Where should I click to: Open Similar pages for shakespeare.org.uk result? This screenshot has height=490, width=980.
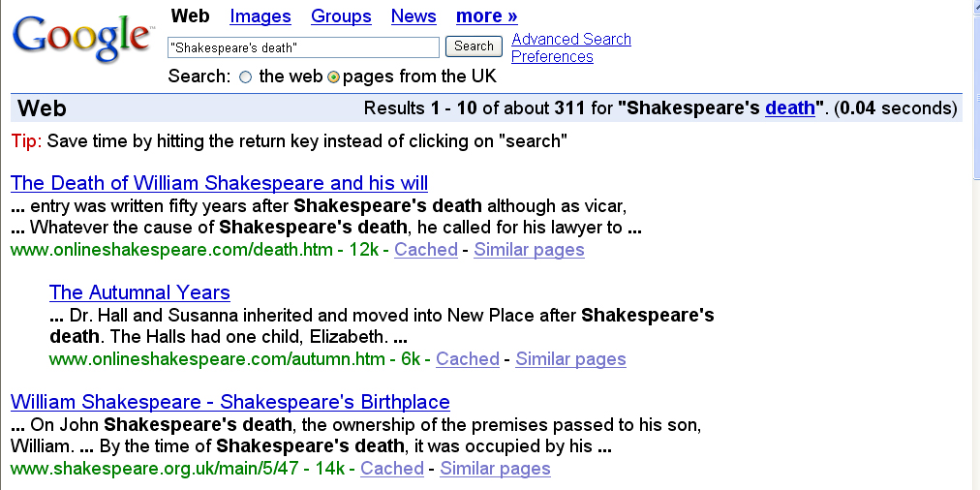pos(495,468)
